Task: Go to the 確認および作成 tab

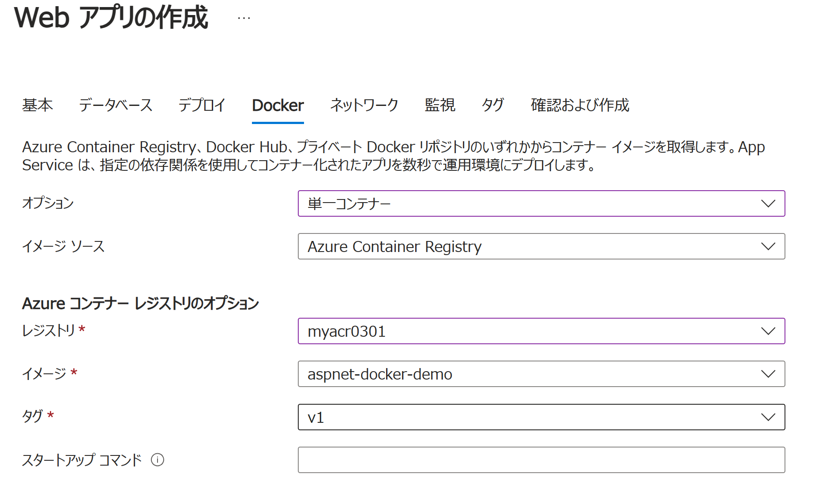Action: coord(580,105)
